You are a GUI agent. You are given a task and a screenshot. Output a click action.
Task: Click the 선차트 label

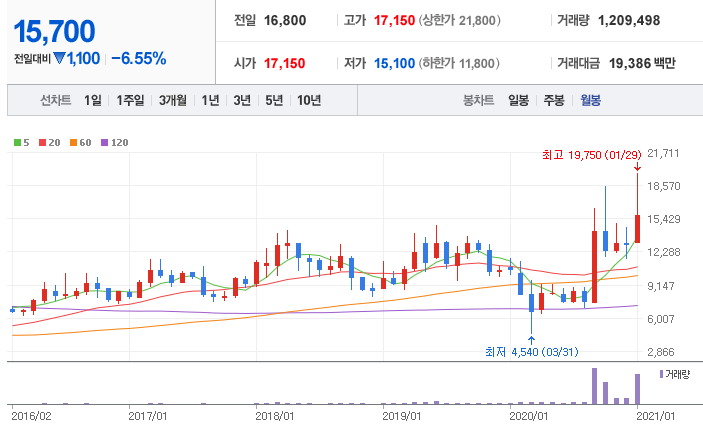(56, 100)
